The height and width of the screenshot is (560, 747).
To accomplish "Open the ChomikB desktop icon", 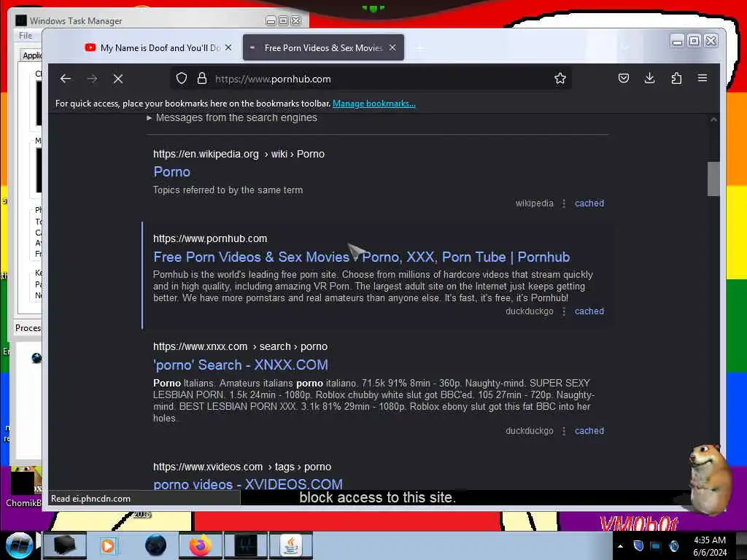I will [24, 488].
